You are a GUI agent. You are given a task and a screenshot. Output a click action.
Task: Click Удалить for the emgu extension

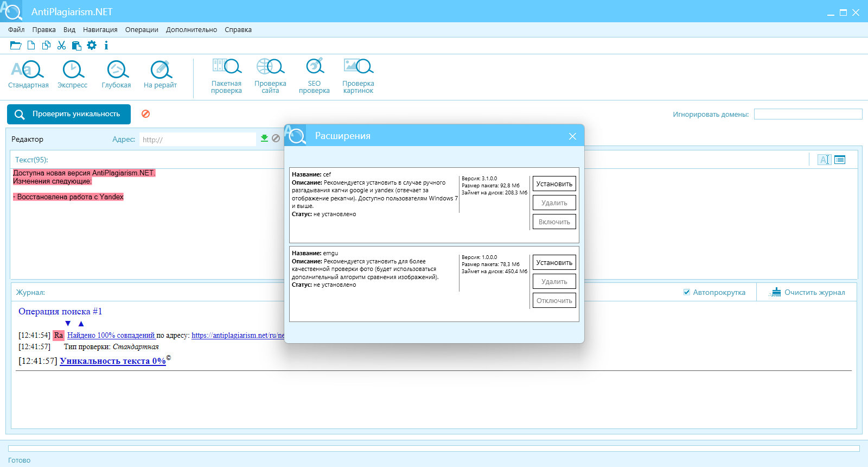coord(554,281)
